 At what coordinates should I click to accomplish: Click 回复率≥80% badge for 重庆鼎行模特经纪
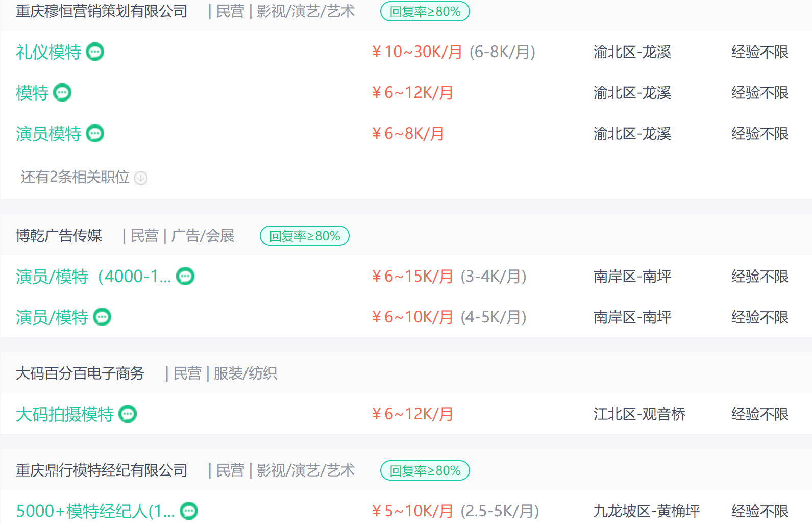point(425,470)
